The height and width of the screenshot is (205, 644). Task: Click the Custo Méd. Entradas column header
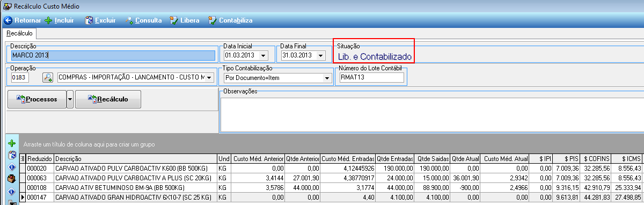(348, 159)
